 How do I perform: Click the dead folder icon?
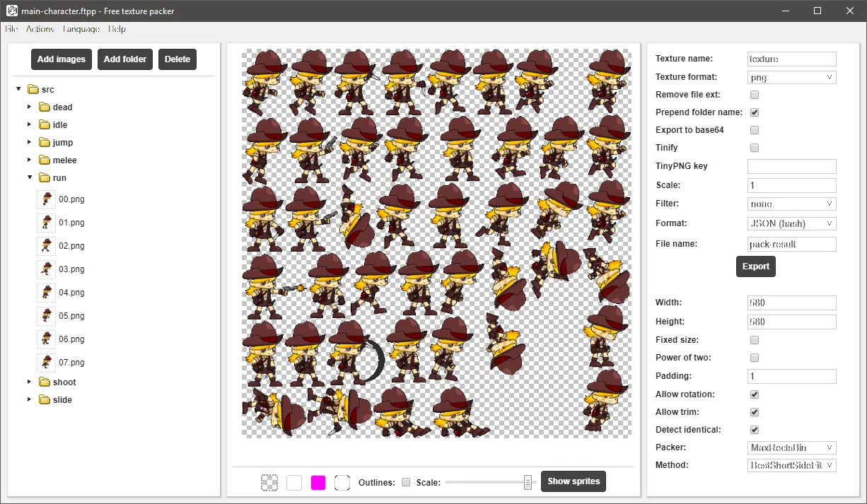pyautogui.click(x=44, y=107)
